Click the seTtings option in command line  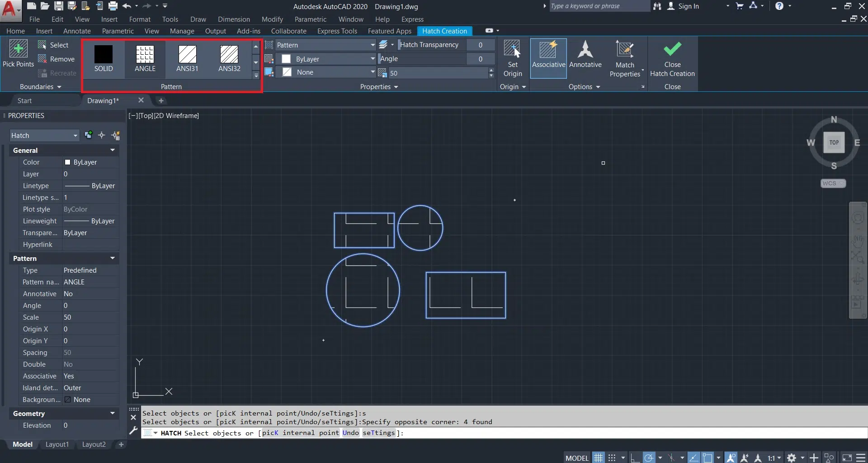point(378,433)
